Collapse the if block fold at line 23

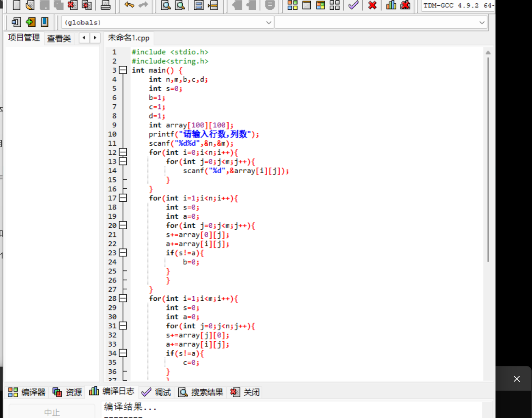[x=123, y=253]
